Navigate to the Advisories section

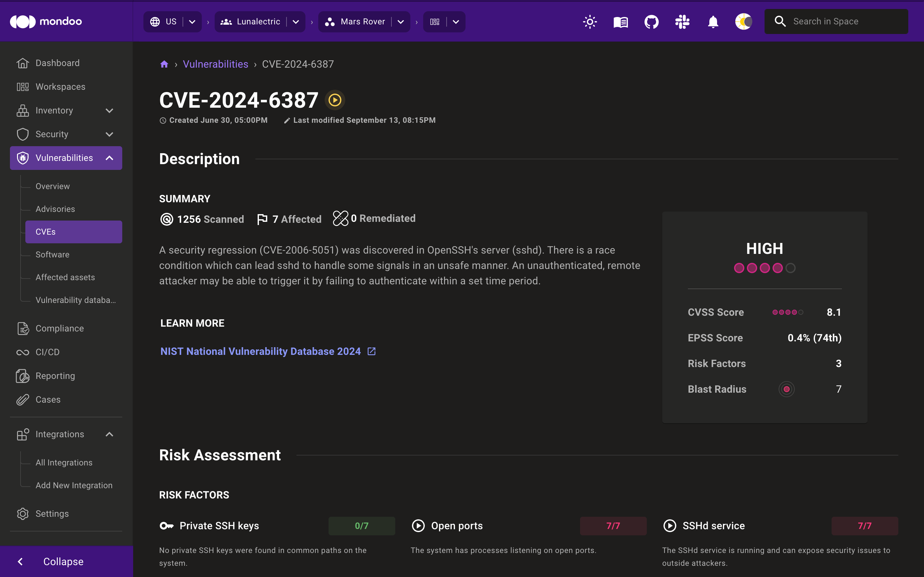click(x=55, y=209)
